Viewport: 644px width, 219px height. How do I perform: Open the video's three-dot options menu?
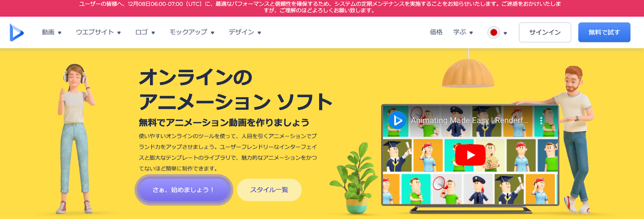tap(541, 120)
